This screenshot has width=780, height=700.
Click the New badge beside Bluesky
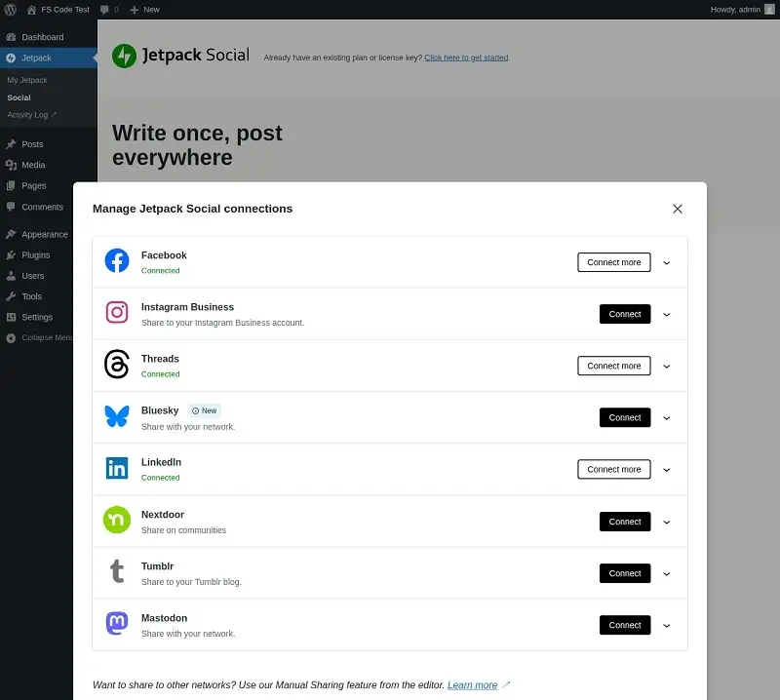coord(205,411)
